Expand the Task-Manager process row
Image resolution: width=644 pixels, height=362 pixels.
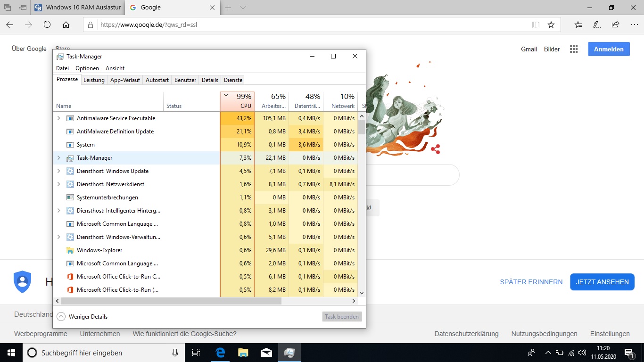pyautogui.click(x=59, y=158)
